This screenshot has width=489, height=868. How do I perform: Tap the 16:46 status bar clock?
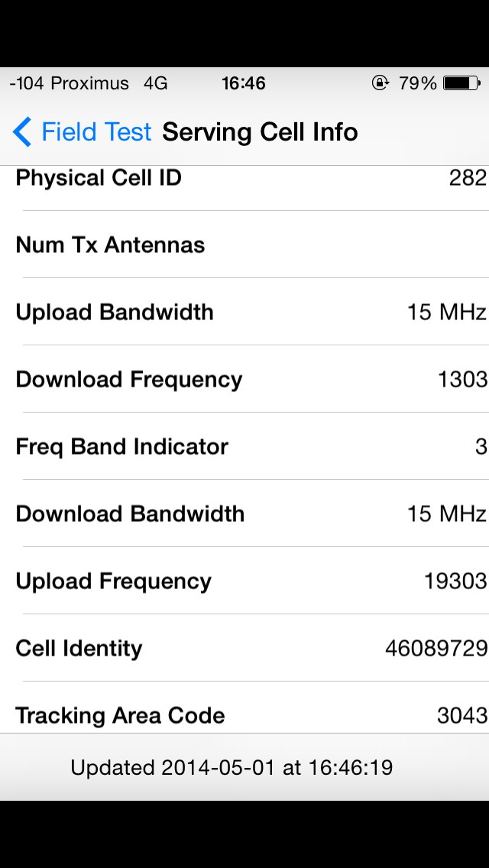pyautogui.click(x=244, y=83)
